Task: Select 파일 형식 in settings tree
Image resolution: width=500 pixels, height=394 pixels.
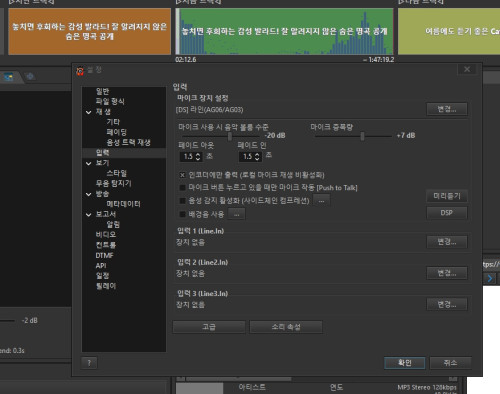Action: pos(110,101)
